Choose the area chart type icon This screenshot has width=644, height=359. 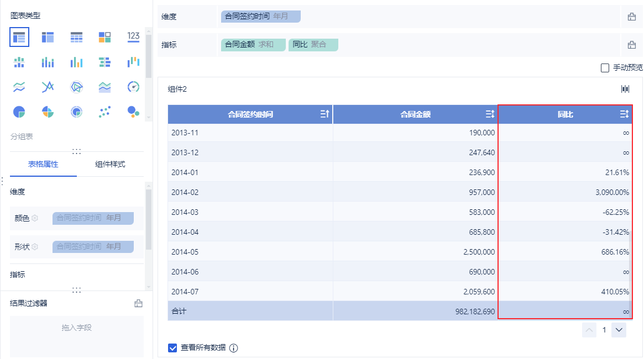tap(105, 87)
